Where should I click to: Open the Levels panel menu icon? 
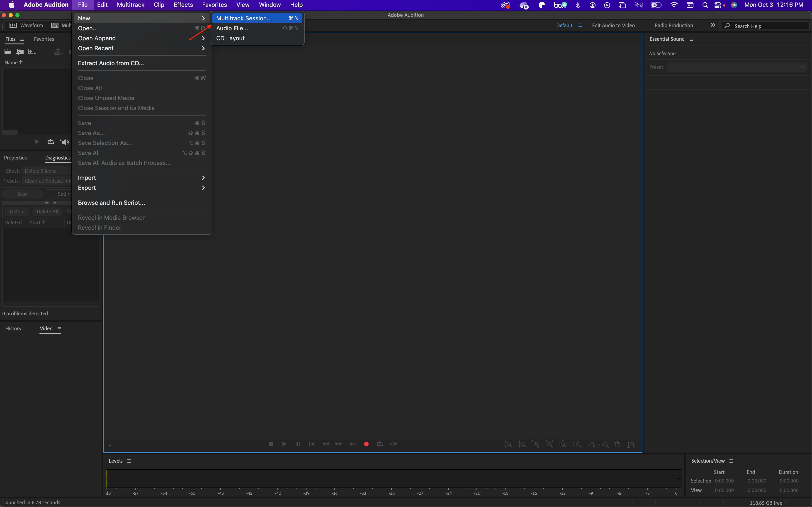129,461
